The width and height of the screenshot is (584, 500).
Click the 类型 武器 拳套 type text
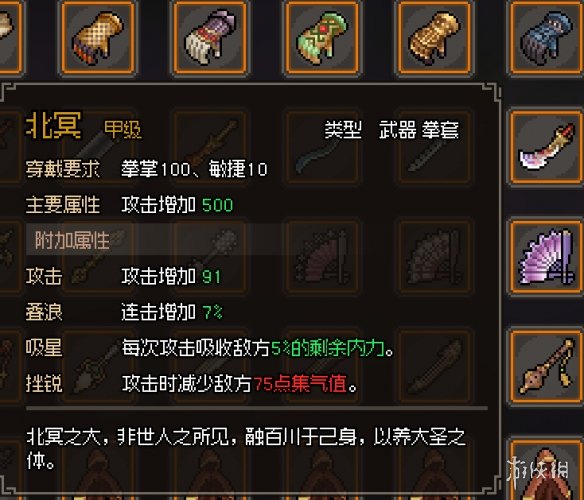(392, 130)
